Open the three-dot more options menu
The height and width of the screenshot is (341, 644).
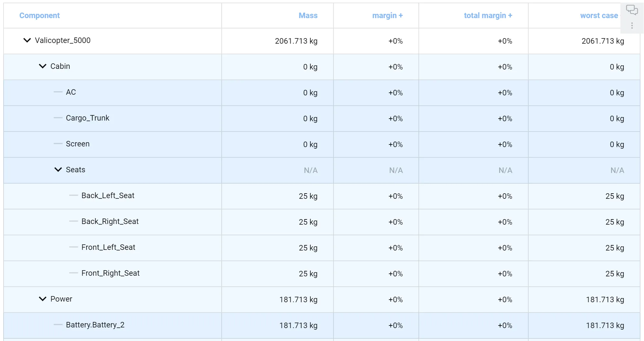632,26
